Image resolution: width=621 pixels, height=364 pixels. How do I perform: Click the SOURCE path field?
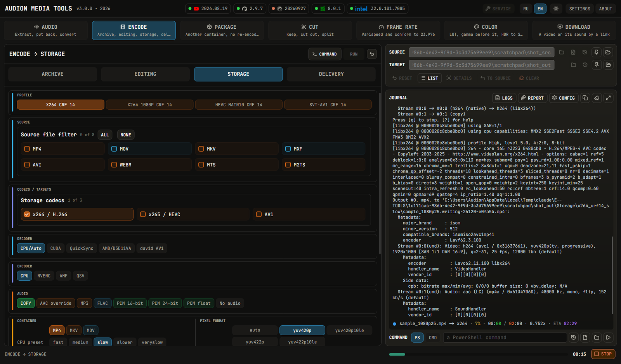point(482,52)
